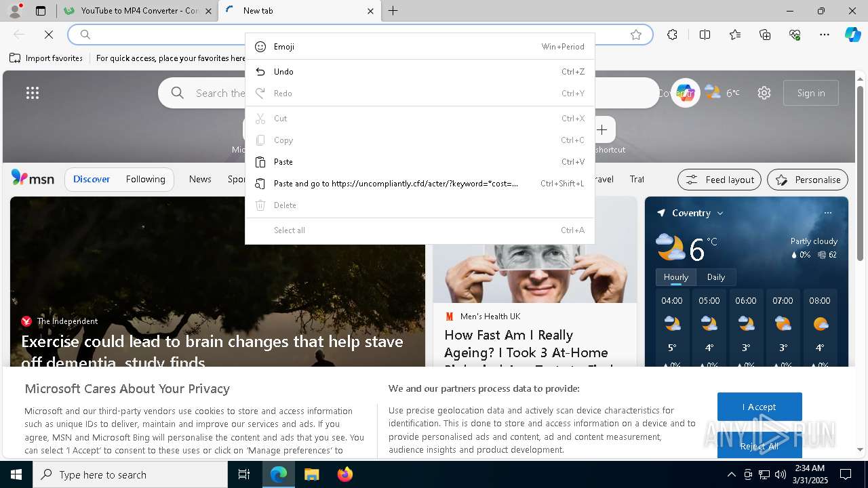Choose Paste from the context menu
Image resolution: width=868 pixels, height=488 pixels.
[420, 162]
